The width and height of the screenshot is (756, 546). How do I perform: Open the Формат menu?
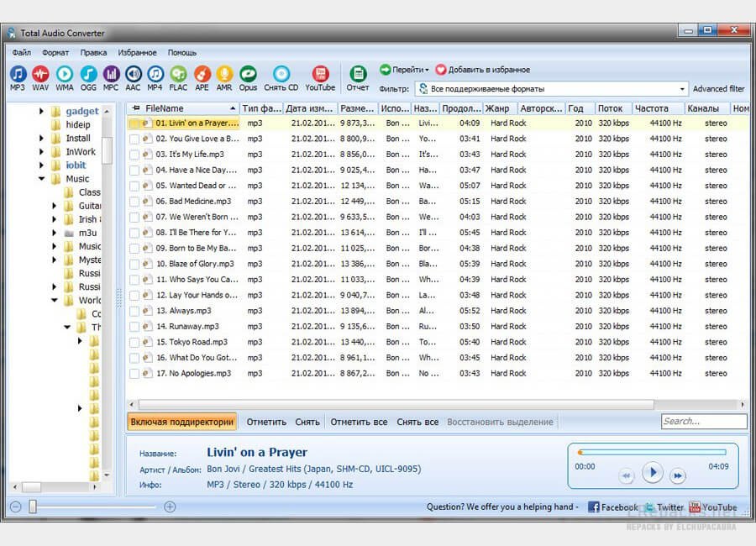pos(55,53)
